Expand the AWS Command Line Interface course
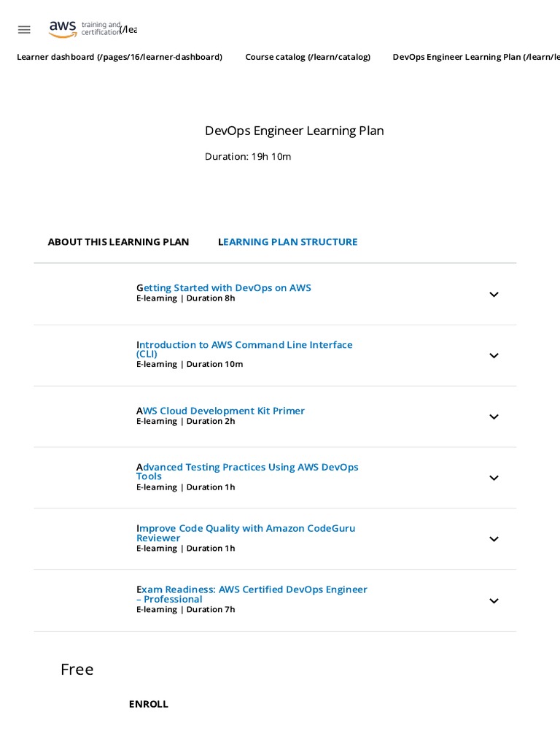560x747 pixels. click(494, 356)
